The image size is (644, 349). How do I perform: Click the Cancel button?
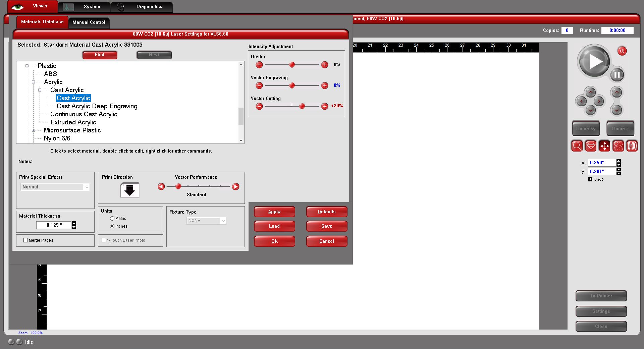327,241
